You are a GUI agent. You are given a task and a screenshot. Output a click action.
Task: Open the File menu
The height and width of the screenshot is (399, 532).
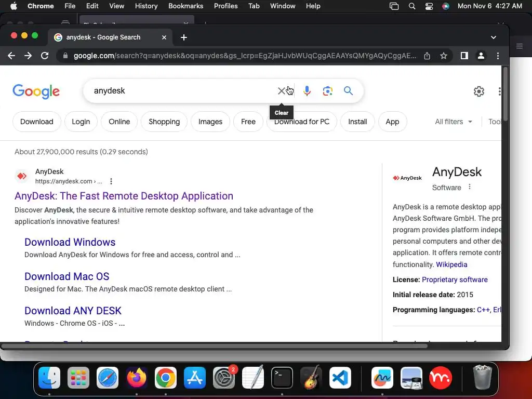coord(70,6)
